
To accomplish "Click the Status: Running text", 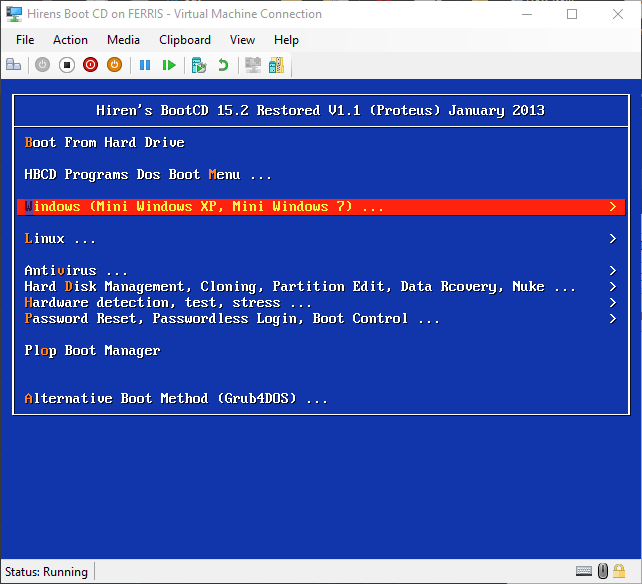I will (x=46, y=571).
